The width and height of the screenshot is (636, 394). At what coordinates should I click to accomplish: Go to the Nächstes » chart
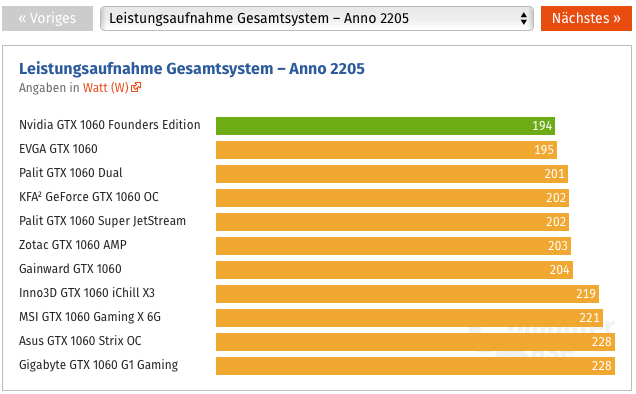point(586,18)
